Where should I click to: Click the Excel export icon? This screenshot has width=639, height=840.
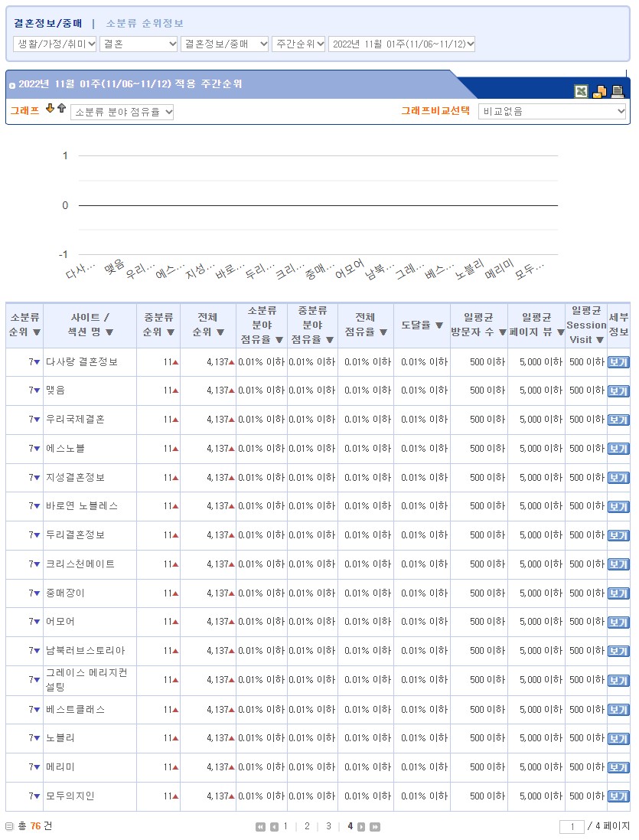582,92
